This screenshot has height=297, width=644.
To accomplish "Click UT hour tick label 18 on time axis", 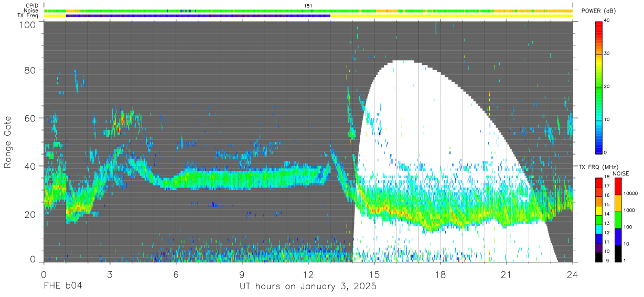I will [x=441, y=274].
